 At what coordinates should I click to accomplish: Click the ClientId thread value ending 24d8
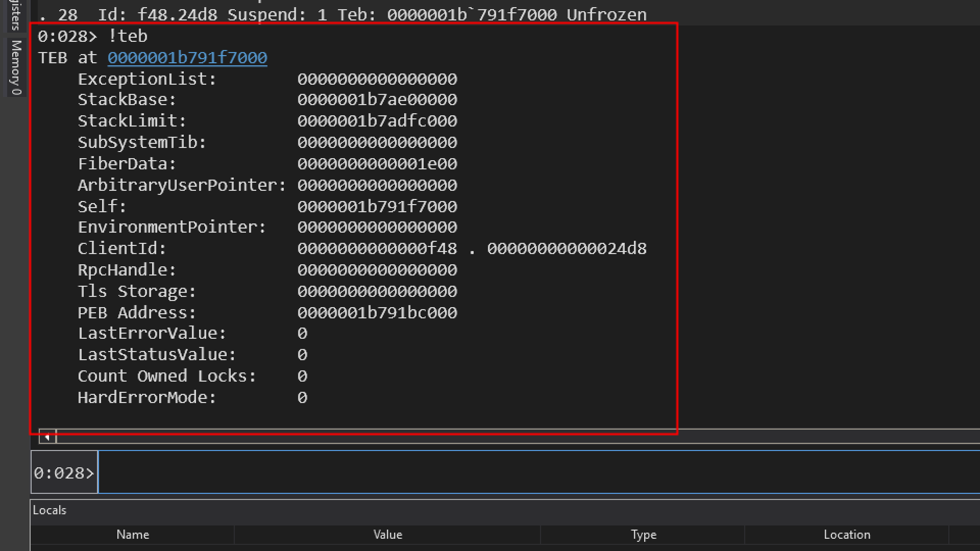pyautogui.click(x=567, y=248)
